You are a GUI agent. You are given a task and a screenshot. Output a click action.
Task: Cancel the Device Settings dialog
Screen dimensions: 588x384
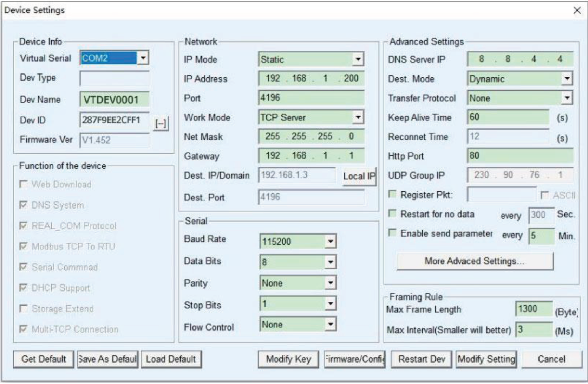click(551, 359)
